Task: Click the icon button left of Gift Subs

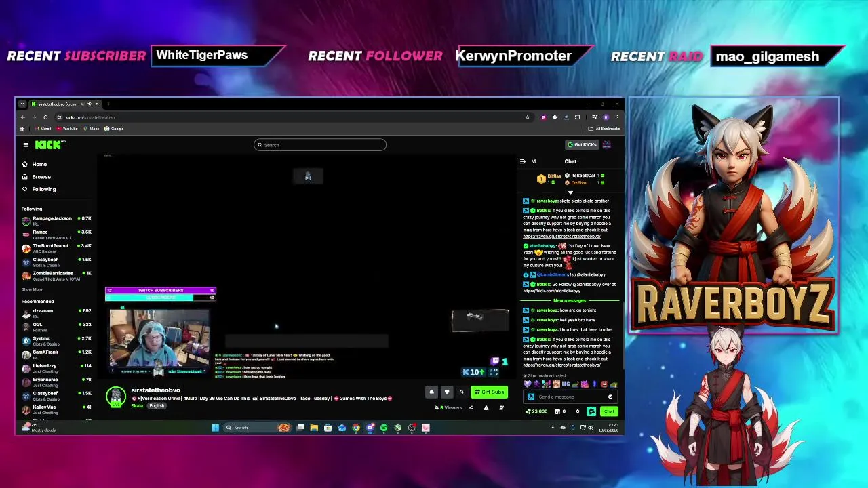Action: click(462, 392)
